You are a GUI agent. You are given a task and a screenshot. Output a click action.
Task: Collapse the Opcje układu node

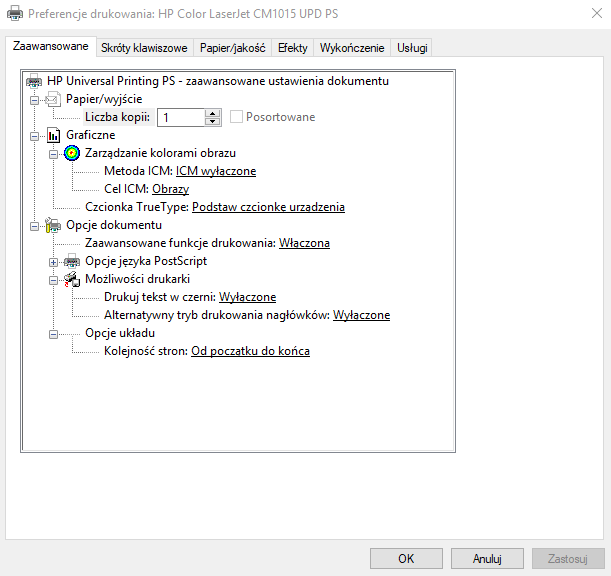click(x=53, y=334)
